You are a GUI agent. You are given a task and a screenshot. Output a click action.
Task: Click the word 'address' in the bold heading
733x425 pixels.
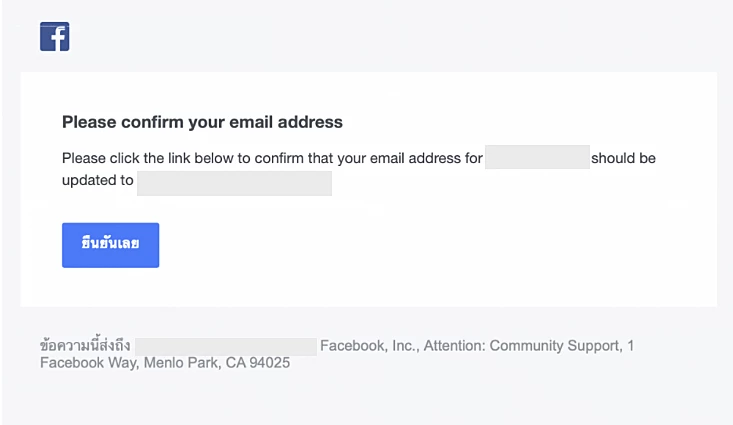pos(310,122)
